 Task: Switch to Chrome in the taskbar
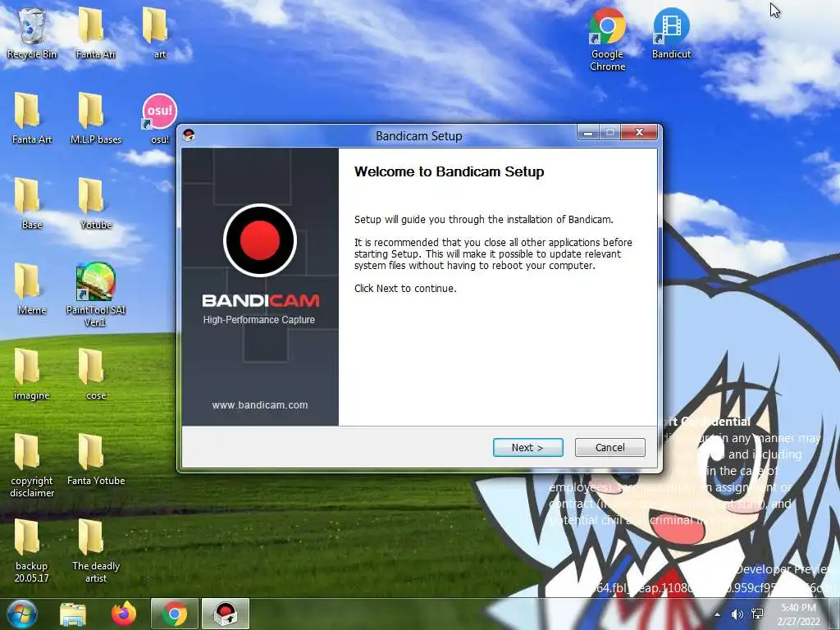[175, 614]
